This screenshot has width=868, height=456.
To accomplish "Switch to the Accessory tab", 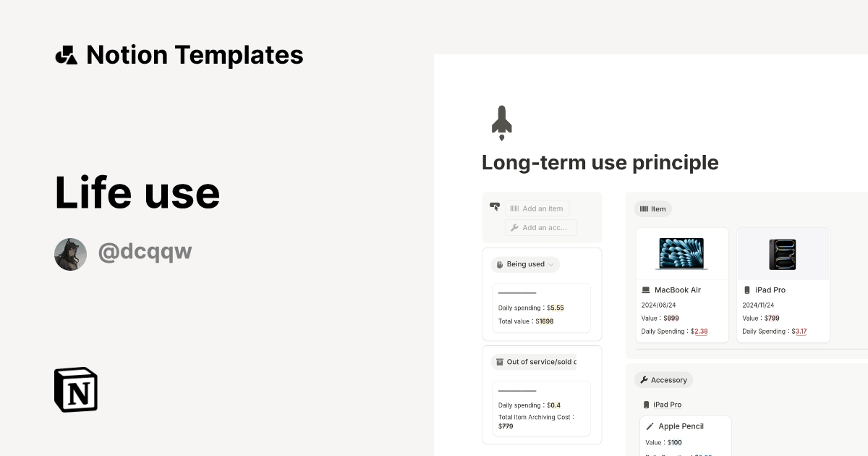I will (x=663, y=380).
